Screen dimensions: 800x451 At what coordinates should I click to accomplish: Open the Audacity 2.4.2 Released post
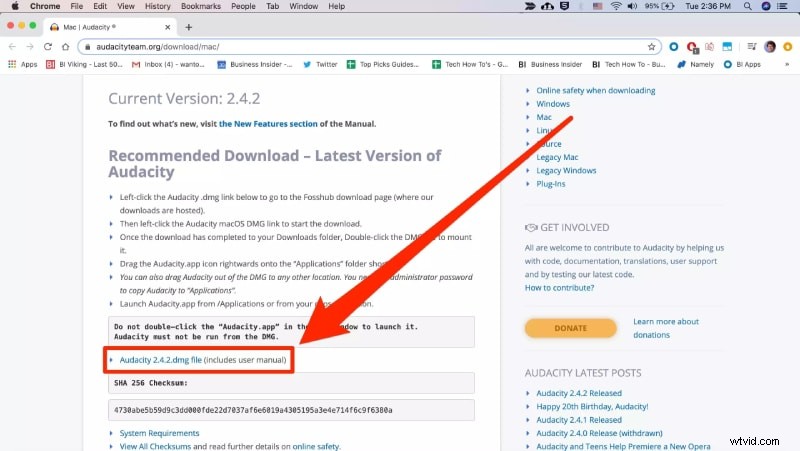tap(579, 393)
